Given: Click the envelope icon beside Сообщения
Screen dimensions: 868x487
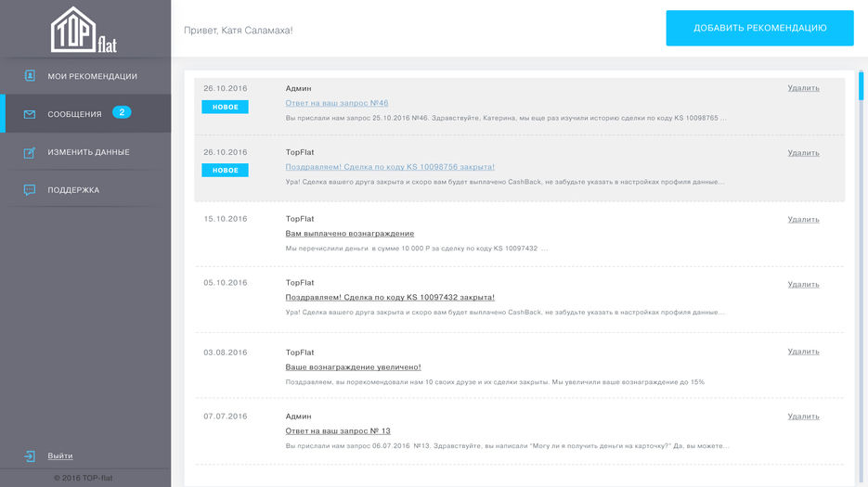Looking at the screenshot, I should click(30, 114).
